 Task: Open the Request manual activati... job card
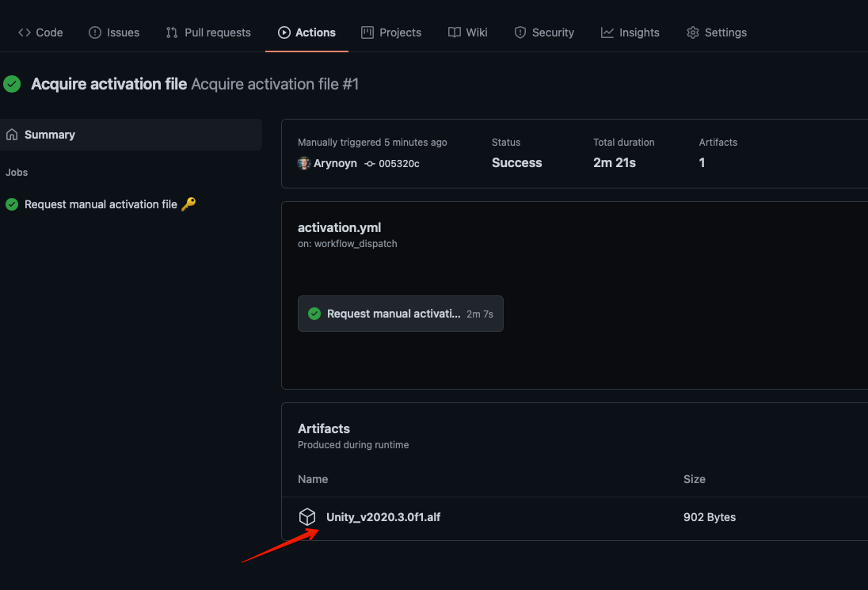[400, 314]
